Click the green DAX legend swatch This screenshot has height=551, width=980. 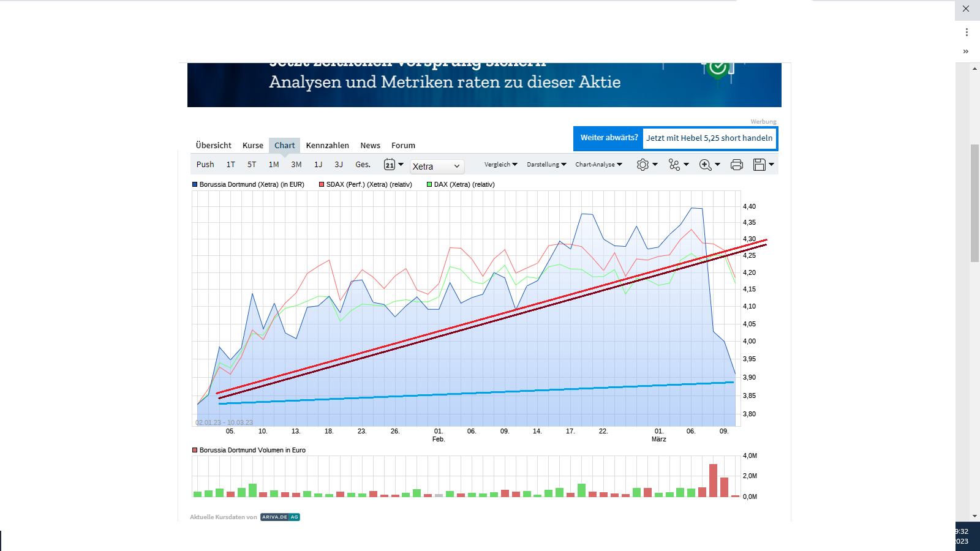[429, 184]
